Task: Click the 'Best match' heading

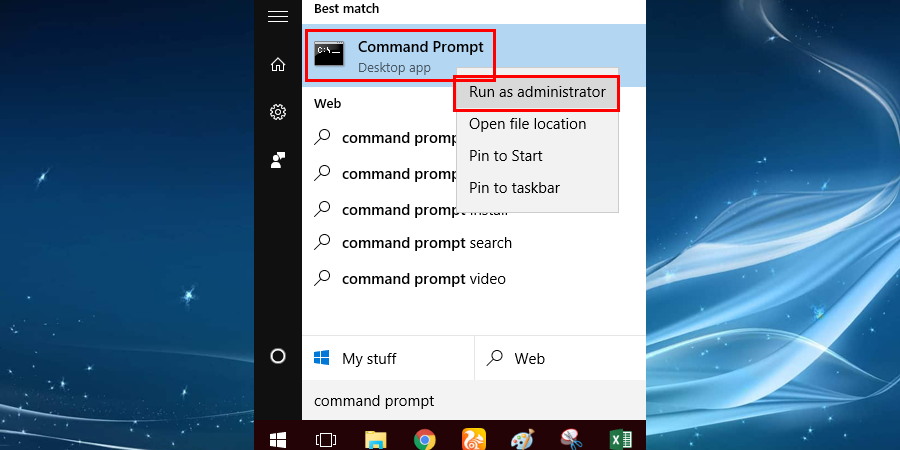Action: point(346,9)
